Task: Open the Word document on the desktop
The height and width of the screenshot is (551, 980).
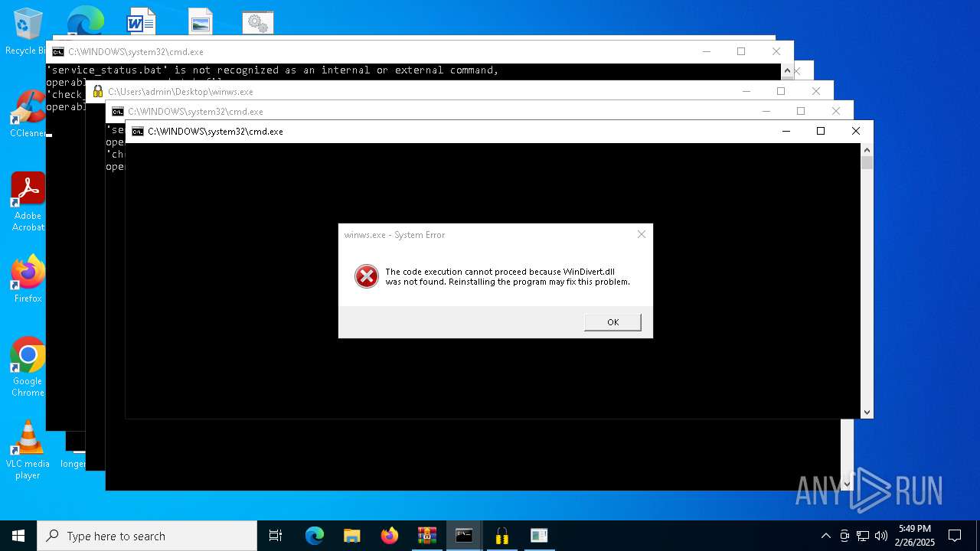Action: [x=142, y=21]
